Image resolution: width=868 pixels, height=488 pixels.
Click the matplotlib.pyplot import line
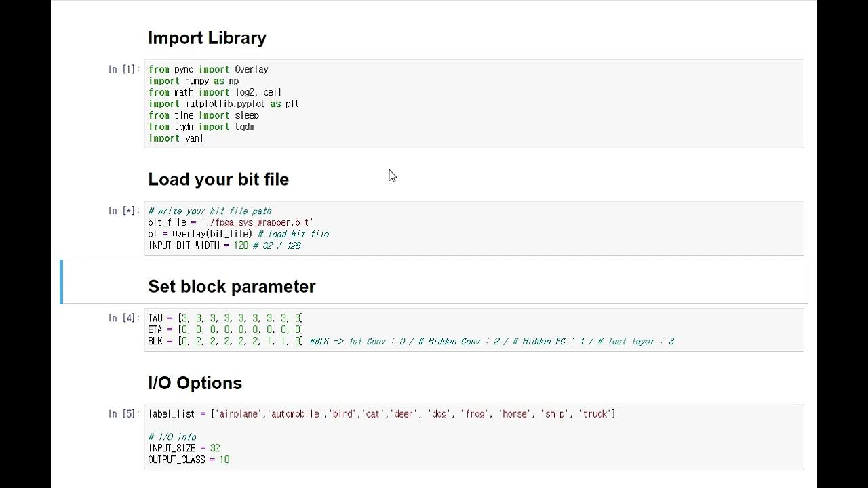[x=224, y=104]
